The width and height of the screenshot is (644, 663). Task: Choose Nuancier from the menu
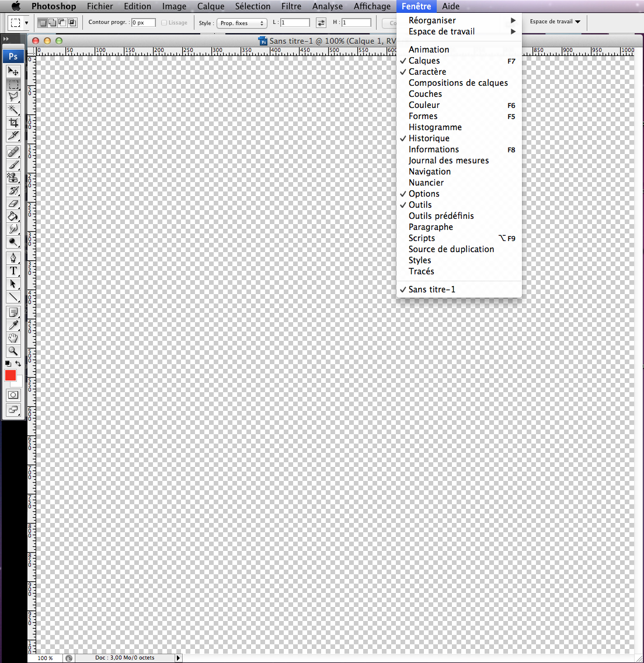(459, 183)
